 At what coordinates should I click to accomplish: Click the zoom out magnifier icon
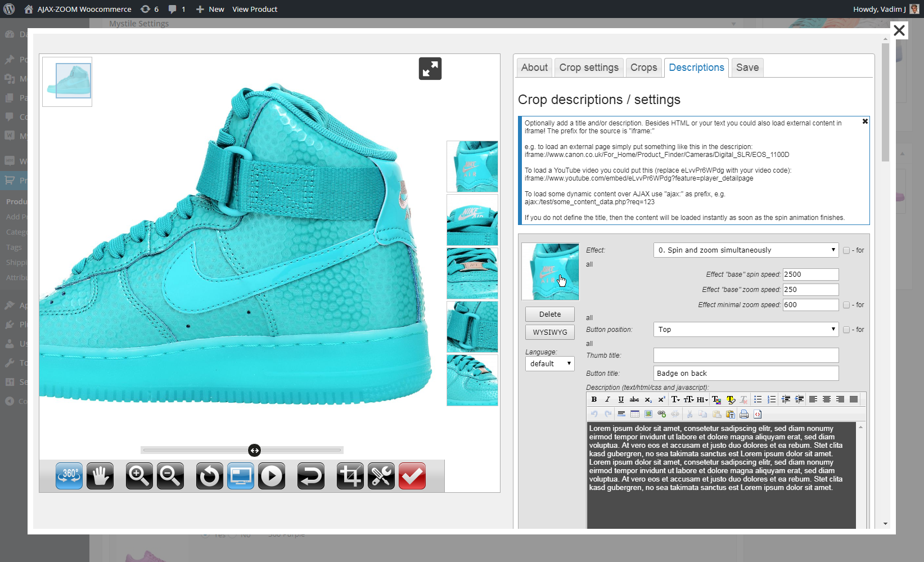click(170, 476)
